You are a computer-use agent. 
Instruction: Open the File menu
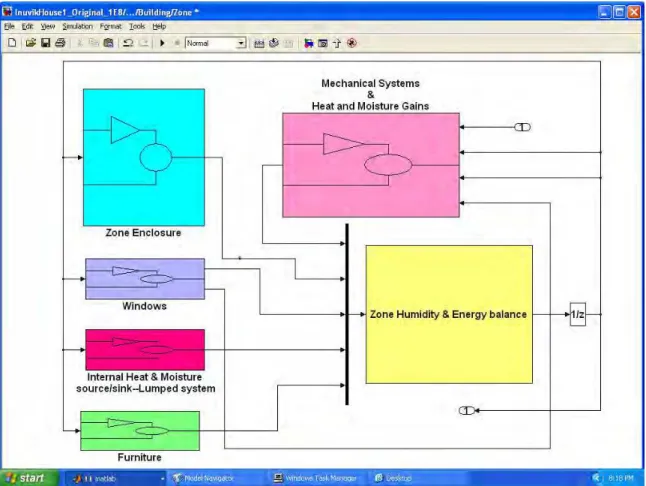9,26
